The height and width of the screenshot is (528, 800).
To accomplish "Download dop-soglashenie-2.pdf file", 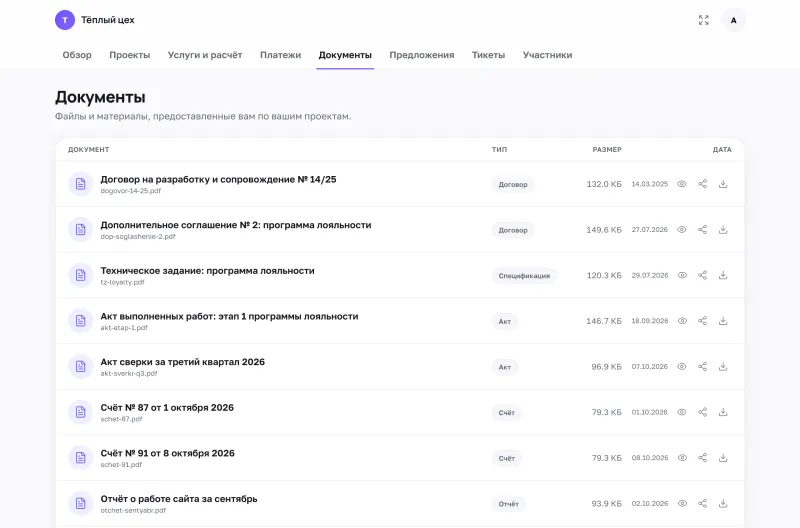I will point(723,230).
